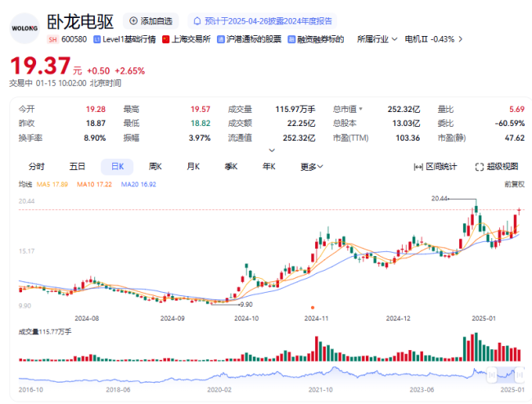Add stock via 添加自选 button
This screenshot has width=532, height=404.
[x=151, y=21]
